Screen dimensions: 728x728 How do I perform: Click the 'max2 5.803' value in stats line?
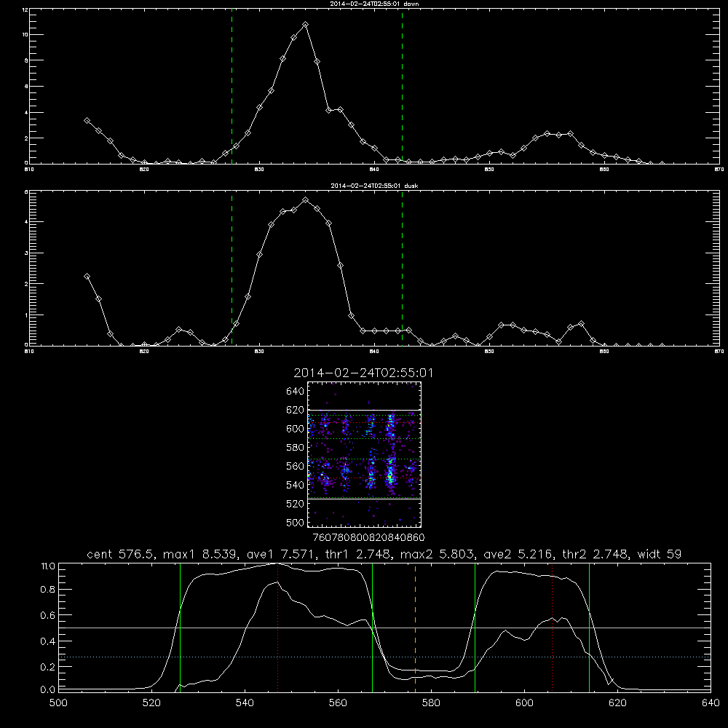click(436, 554)
